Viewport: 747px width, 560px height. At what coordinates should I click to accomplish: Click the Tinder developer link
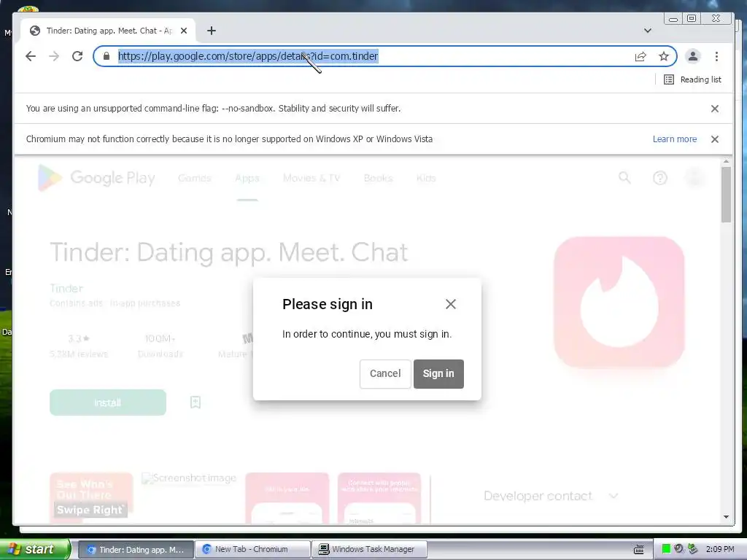(66, 288)
